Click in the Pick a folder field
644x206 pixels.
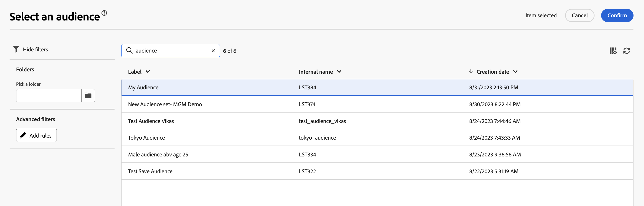pos(49,95)
